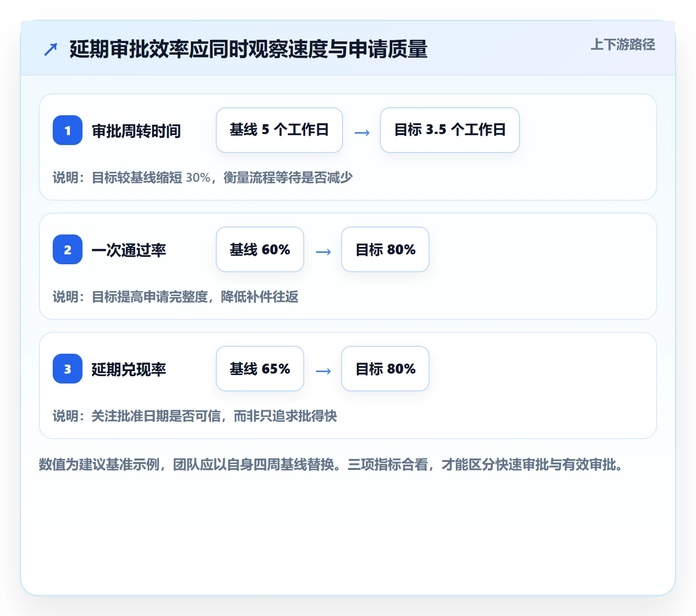
Task: Click the arrow after 基线 60%
Action: (323, 251)
